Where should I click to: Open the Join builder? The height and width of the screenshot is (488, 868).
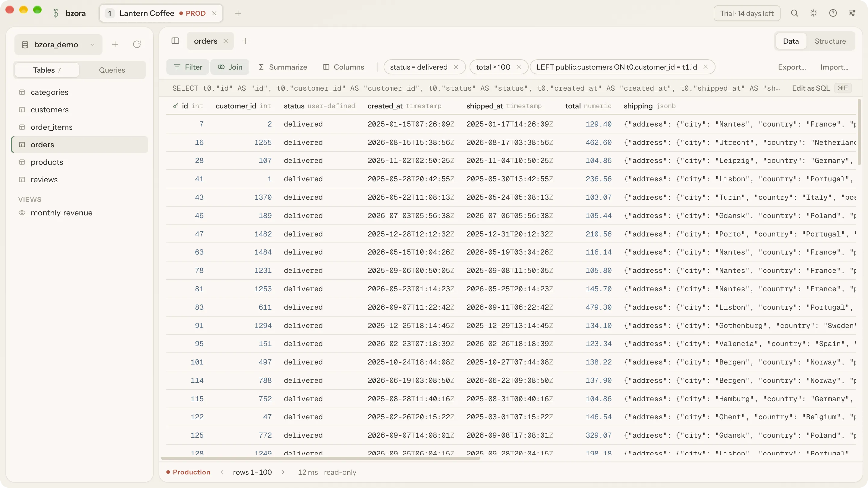click(x=230, y=67)
